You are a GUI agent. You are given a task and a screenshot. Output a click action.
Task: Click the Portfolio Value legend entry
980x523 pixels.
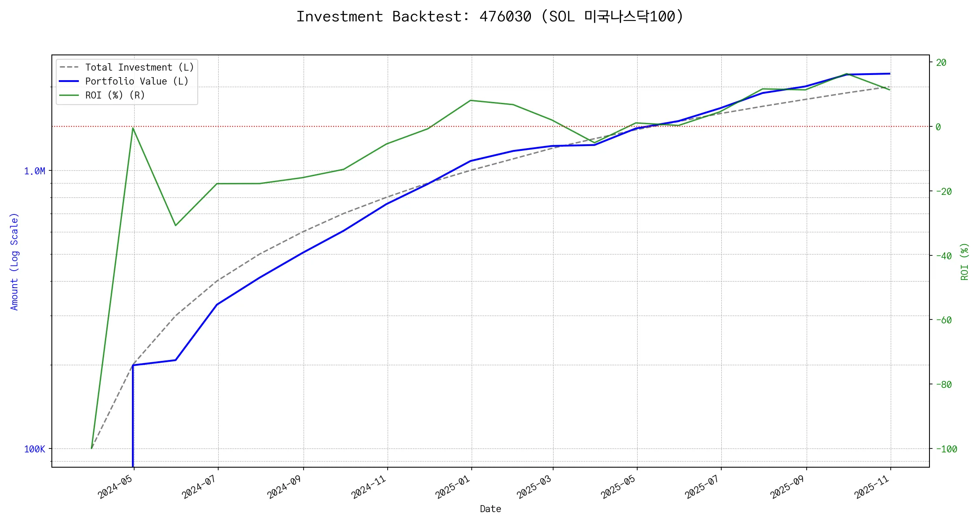[x=136, y=82]
